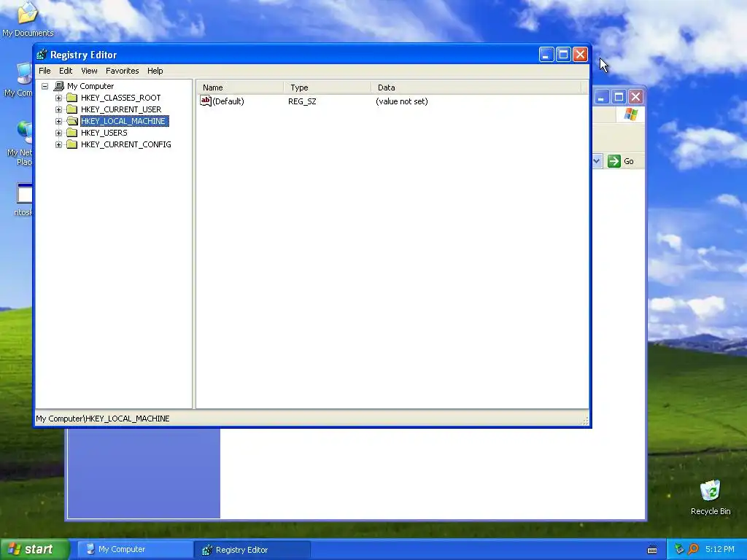
Task: Sort by the Data column header
Action: coord(476,87)
